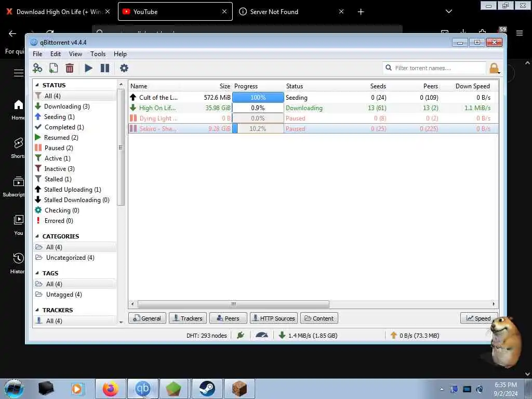Select the Errored (0) status filter
Viewport: 532px width, 399px height.
(59, 221)
